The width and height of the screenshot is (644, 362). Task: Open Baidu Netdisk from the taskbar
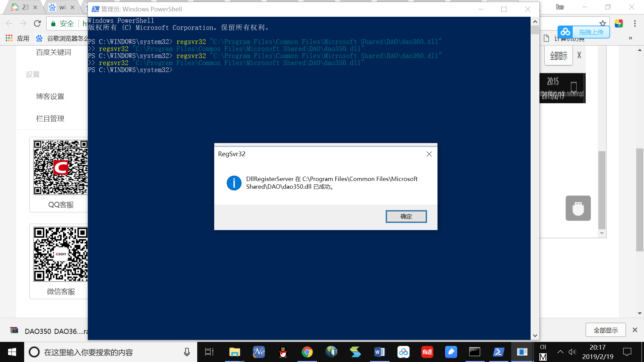403,352
